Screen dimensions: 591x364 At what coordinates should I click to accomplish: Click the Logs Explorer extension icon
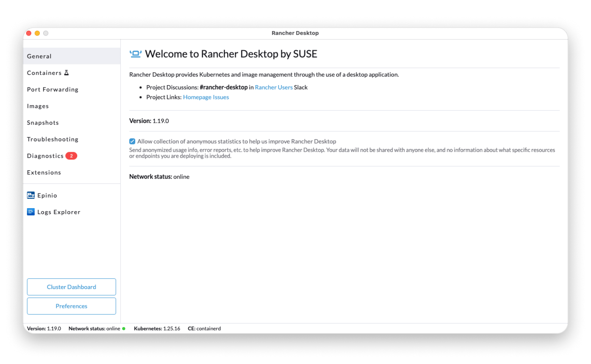pyautogui.click(x=31, y=212)
